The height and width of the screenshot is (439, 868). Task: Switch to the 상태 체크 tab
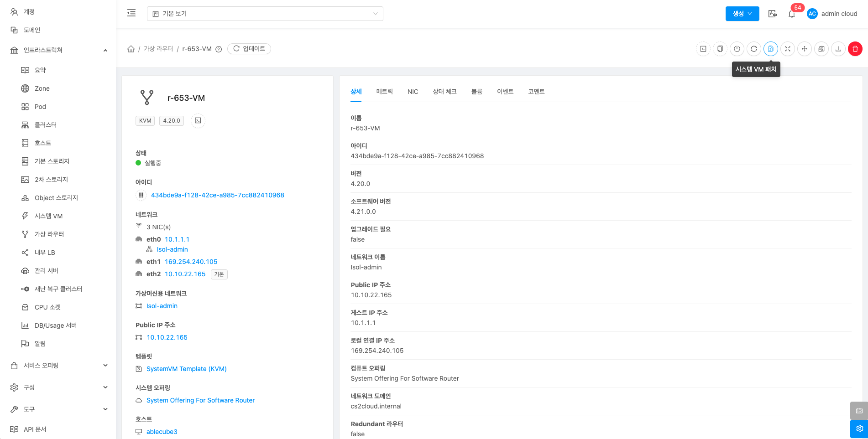pos(444,92)
